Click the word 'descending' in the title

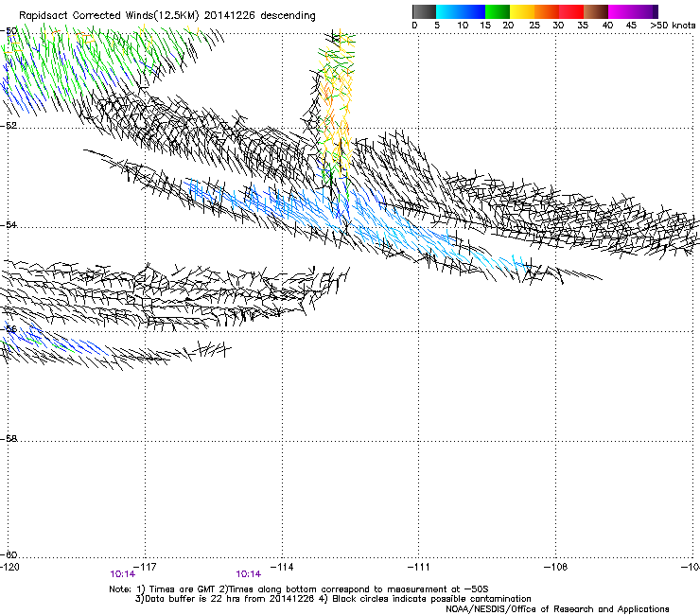(288, 16)
